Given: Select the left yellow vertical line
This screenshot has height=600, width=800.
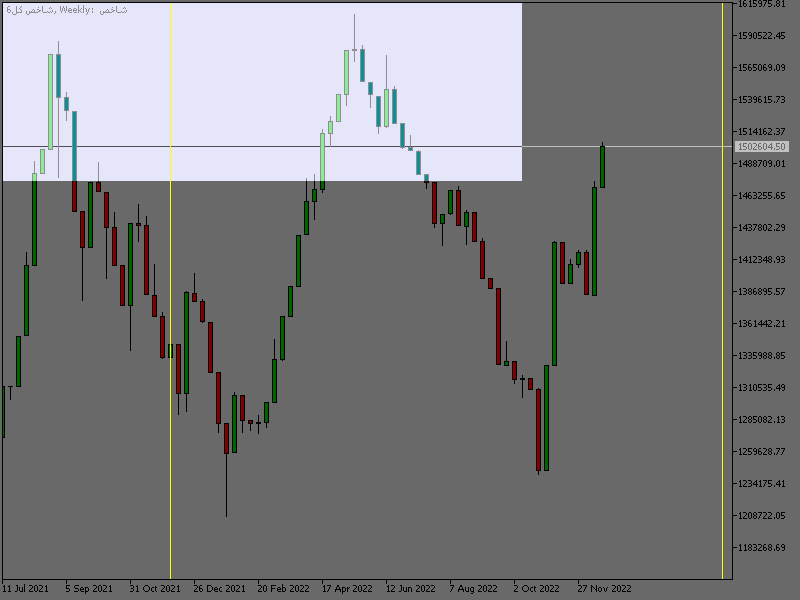Looking at the screenshot, I should point(170,300).
